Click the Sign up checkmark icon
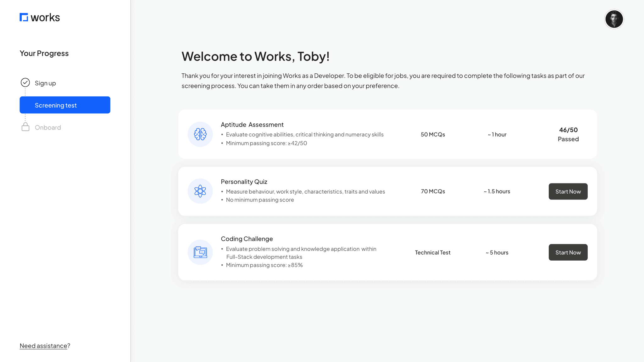Screen dimensions: 644x362 pyautogui.click(x=25, y=82)
